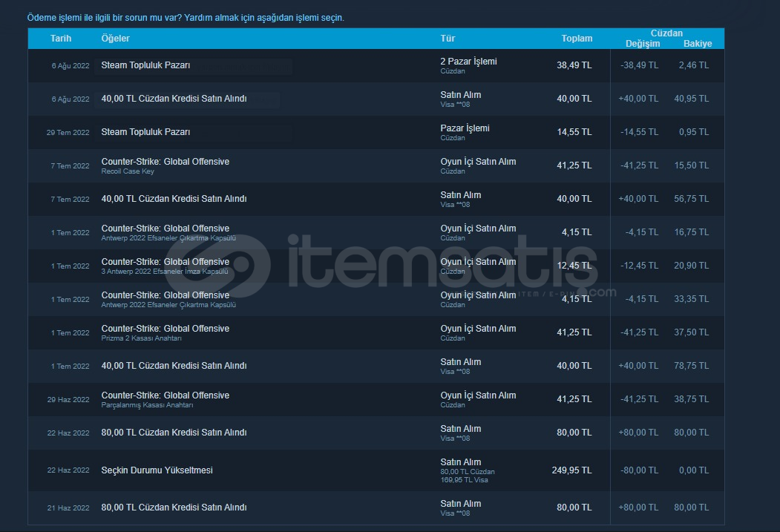The width and height of the screenshot is (780, 532).
Task: Click the 14,55 TL total amount
Action: click(x=574, y=132)
